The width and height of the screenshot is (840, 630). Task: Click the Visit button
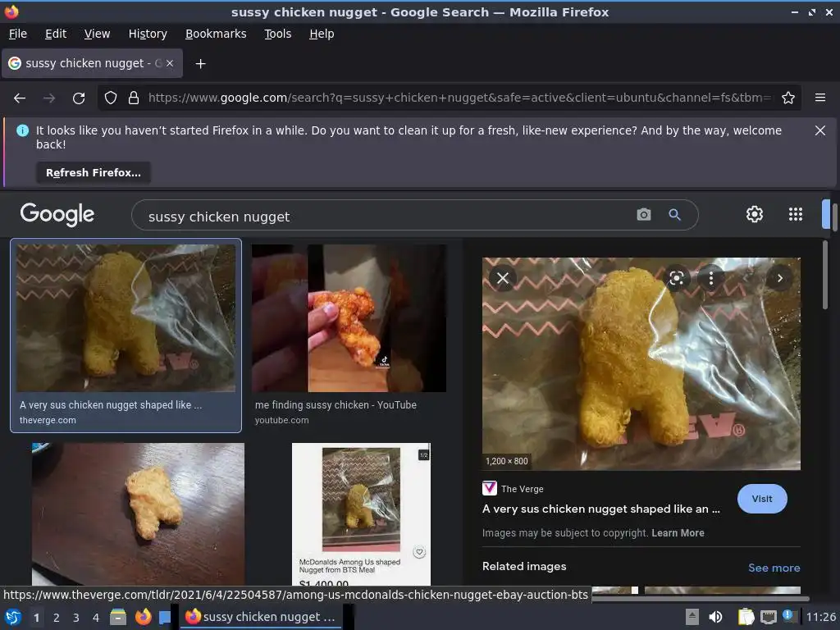pos(762,499)
